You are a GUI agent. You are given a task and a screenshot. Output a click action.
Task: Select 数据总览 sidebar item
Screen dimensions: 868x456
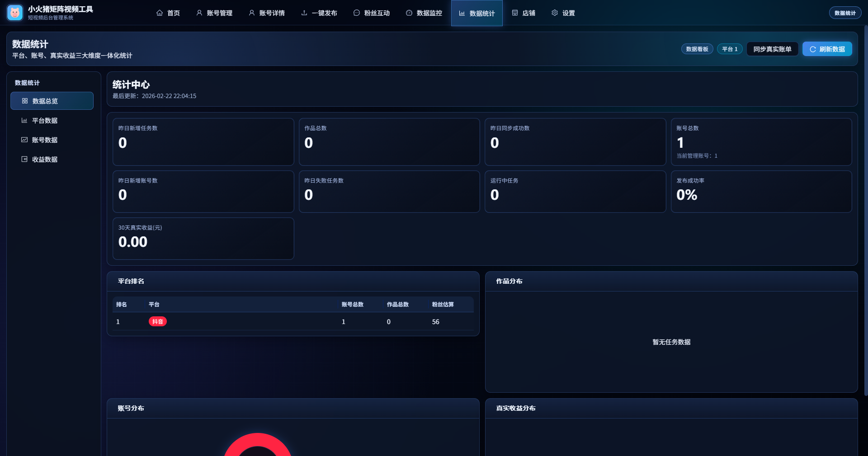pyautogui.click(x=52, y=101)
